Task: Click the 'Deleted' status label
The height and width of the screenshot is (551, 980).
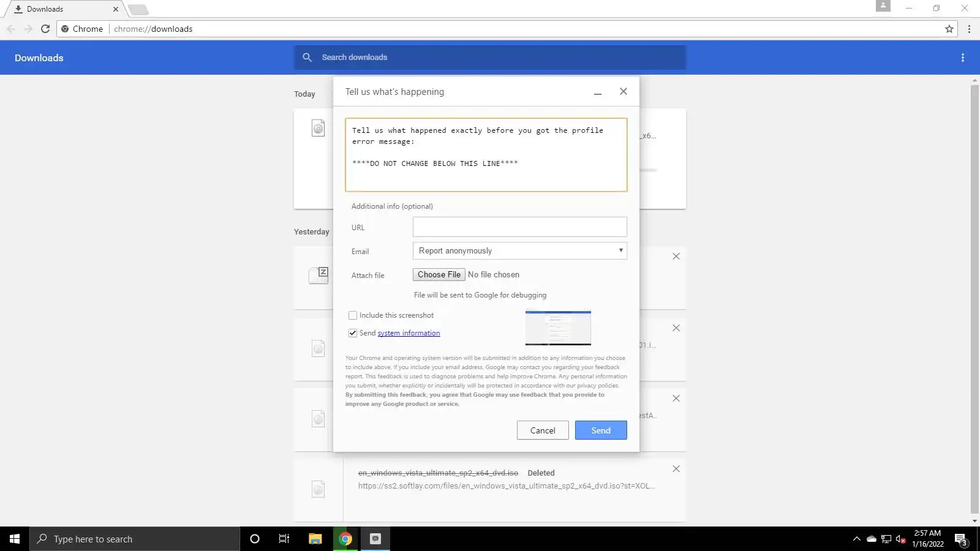Action: [541, 473]
